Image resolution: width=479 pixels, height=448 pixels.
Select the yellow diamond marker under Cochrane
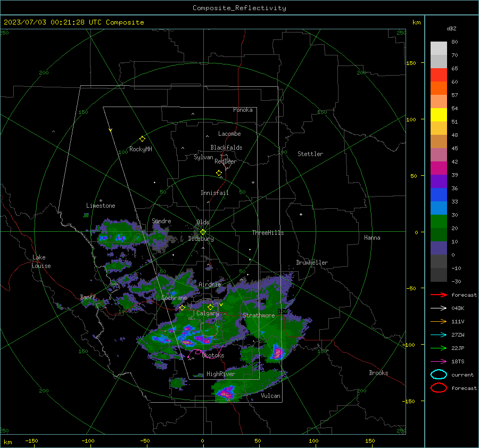[183, 307]
